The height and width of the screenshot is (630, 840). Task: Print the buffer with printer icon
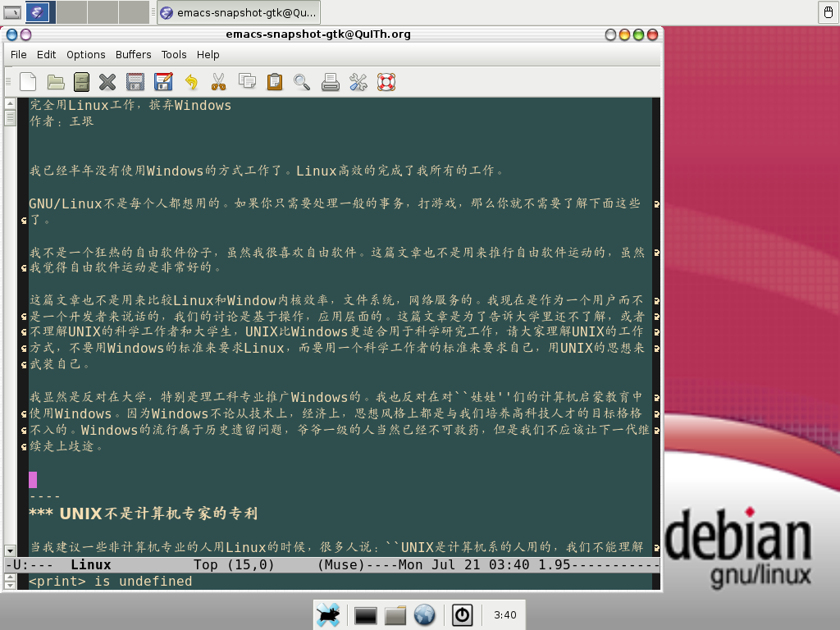coord(331,82)
